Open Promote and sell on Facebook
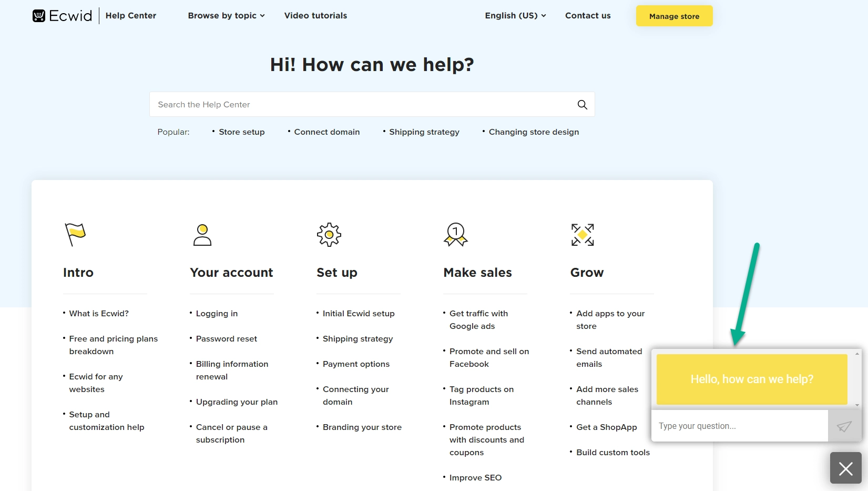This screenshot has height=491, width=868. coord(489,358)
